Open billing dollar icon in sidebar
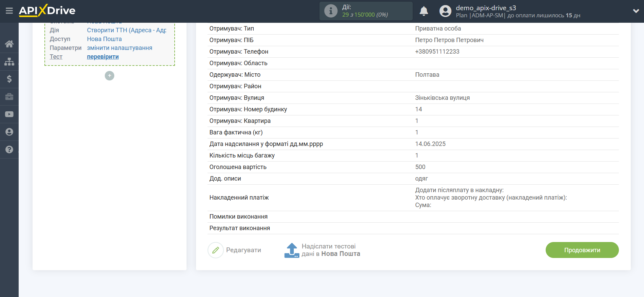The height and width of the screenshot is (297, 644). point(9,79)
